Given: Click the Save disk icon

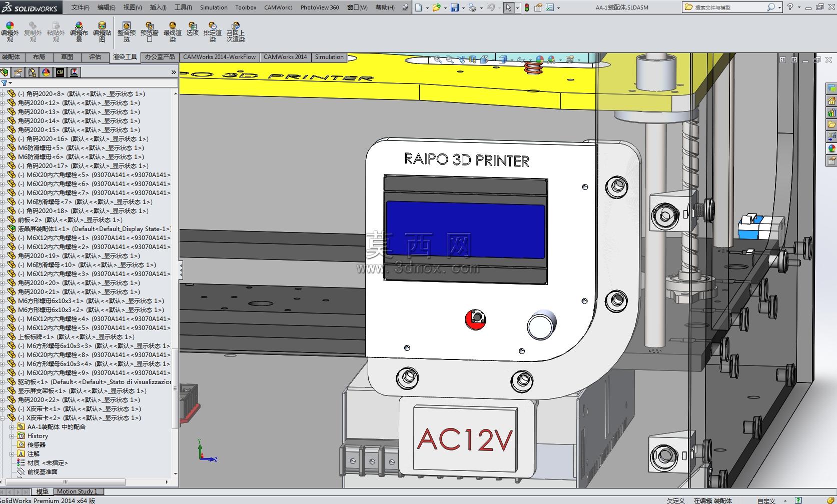Looking at the screenshot, I should 455,7.
